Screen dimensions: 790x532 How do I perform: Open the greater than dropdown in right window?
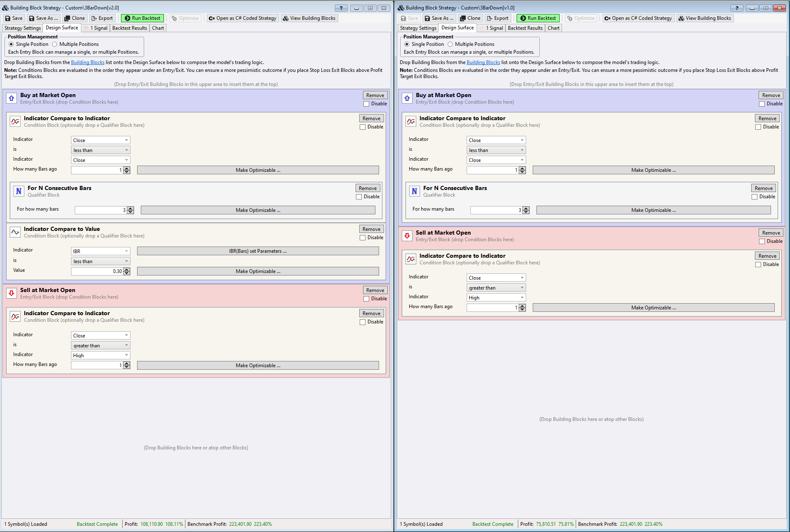pos(496,288)
